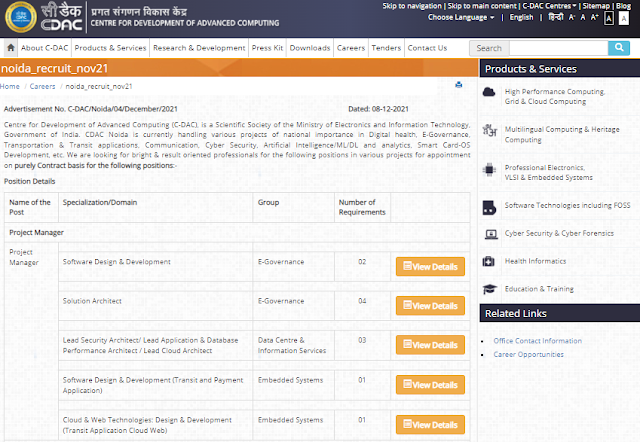Click the Project Manager section heading row

(x=237, y=232)
